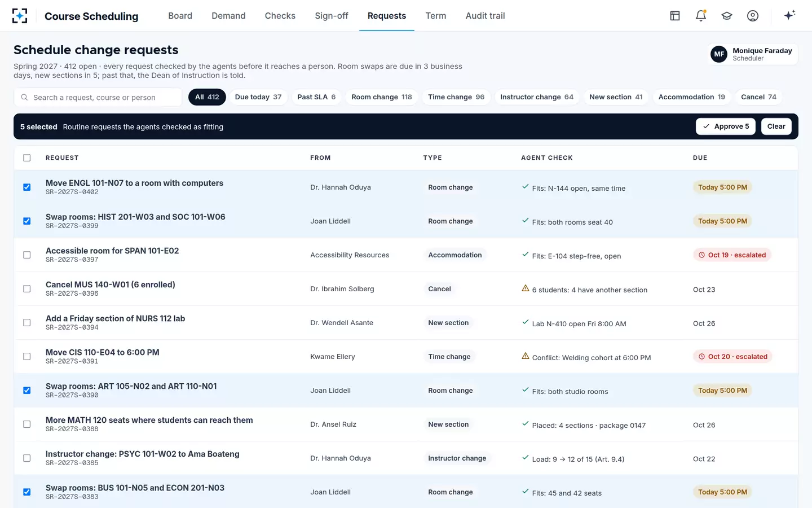This screenshot has height=508, width=812.
Task: Filter by Due today 37
Action: pyautogui.click(x=258, y=97)
